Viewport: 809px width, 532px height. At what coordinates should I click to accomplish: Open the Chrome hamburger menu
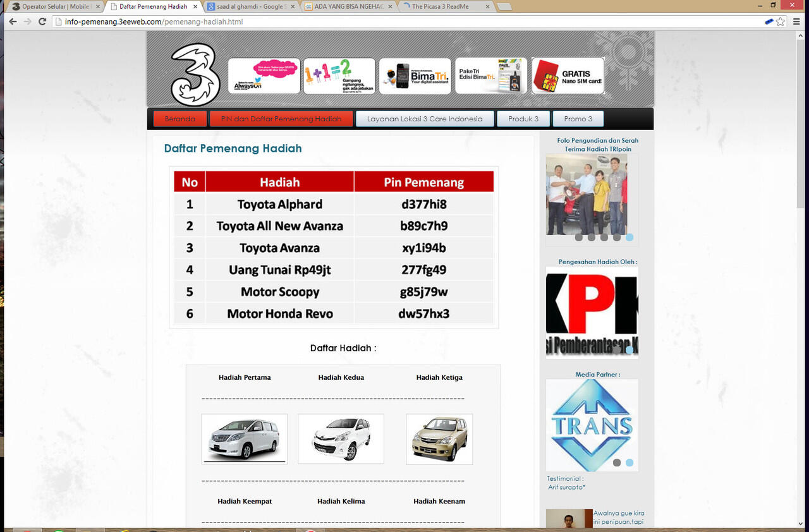tap(797, 21)
